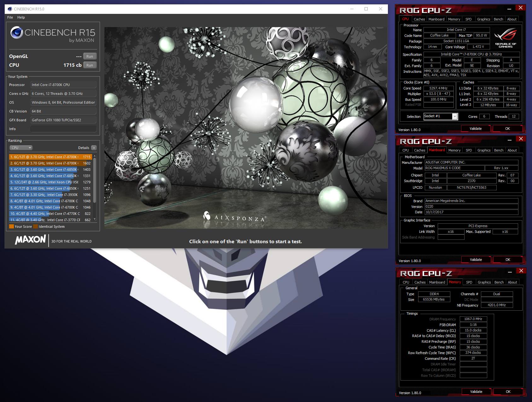Click the Core Voltage value 1.472 V
Image resolution: width=532 pixels, height=402 pixels.
coord(478,47)
